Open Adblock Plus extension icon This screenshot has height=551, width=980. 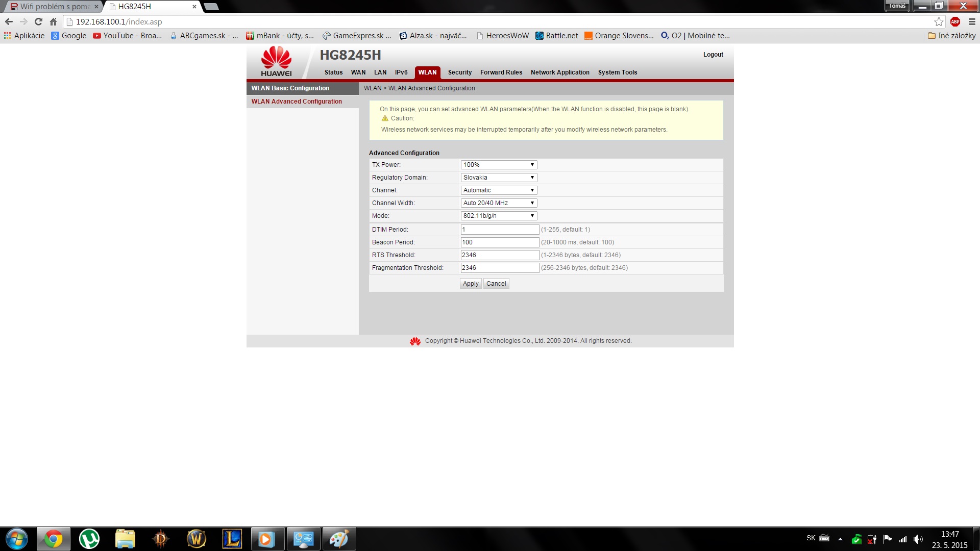click(955, 22)
